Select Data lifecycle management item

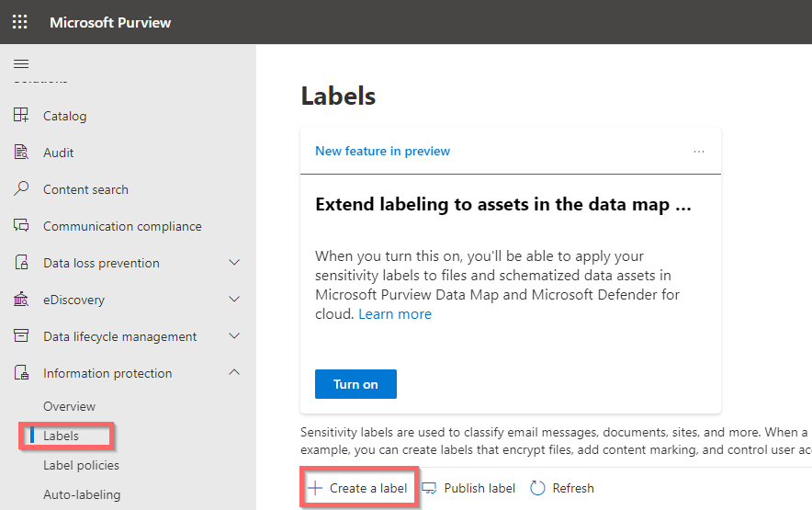tap(120, 337)
